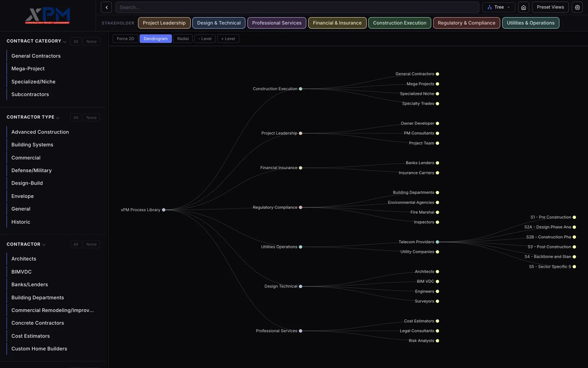The width and height of the screenshot is (588, 368).
Task: Decrease tree depth with - Level
Action: tap(205, 39)
